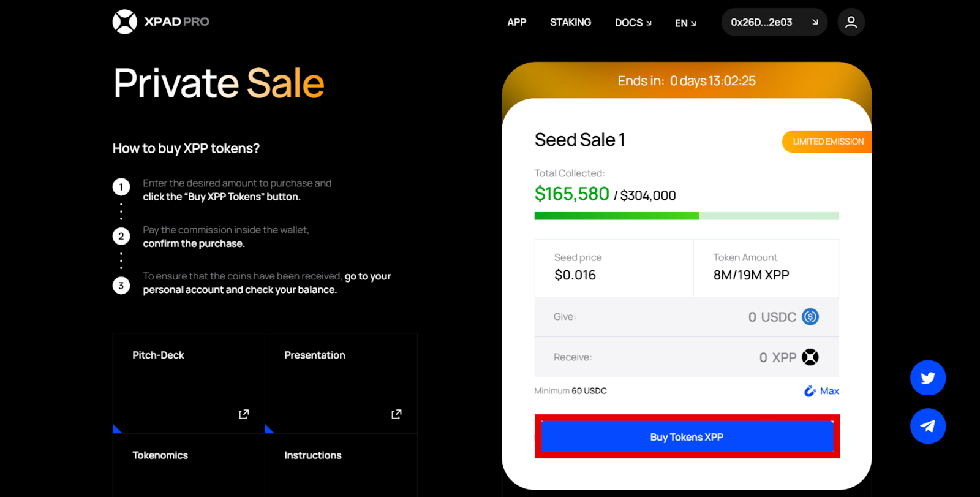Screen dimensions: 980x497
Task: Click the Seed Sale 1 heading
Action: point(579,140)
